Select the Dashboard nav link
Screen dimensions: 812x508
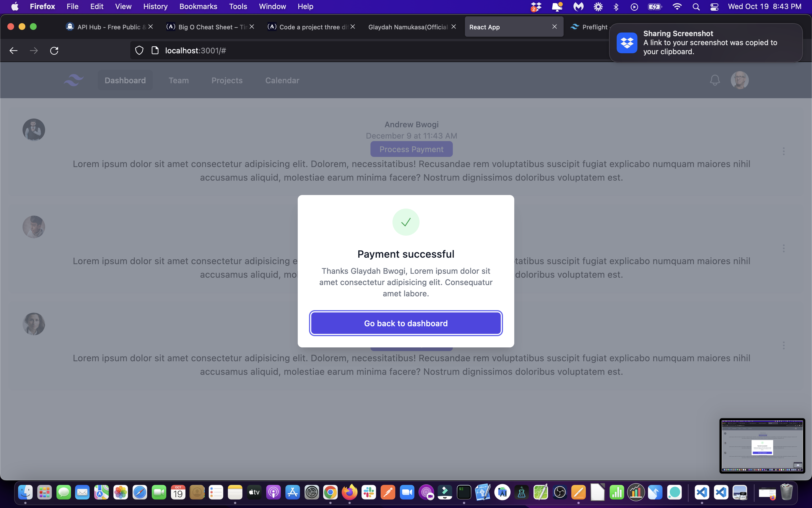(x=125, y=80)
